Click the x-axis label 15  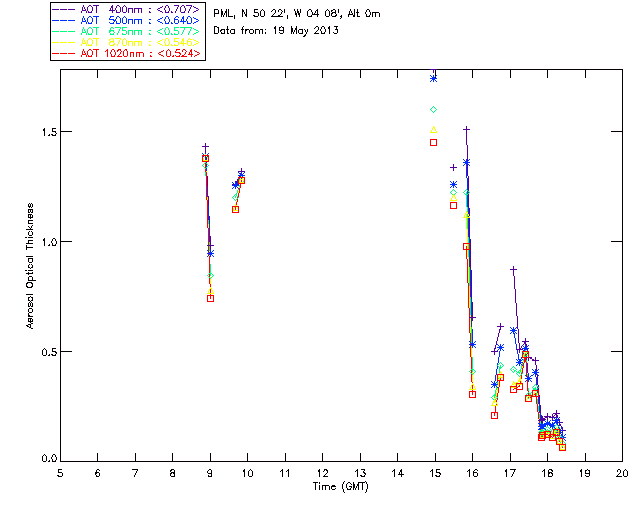[x=435, y=473]
